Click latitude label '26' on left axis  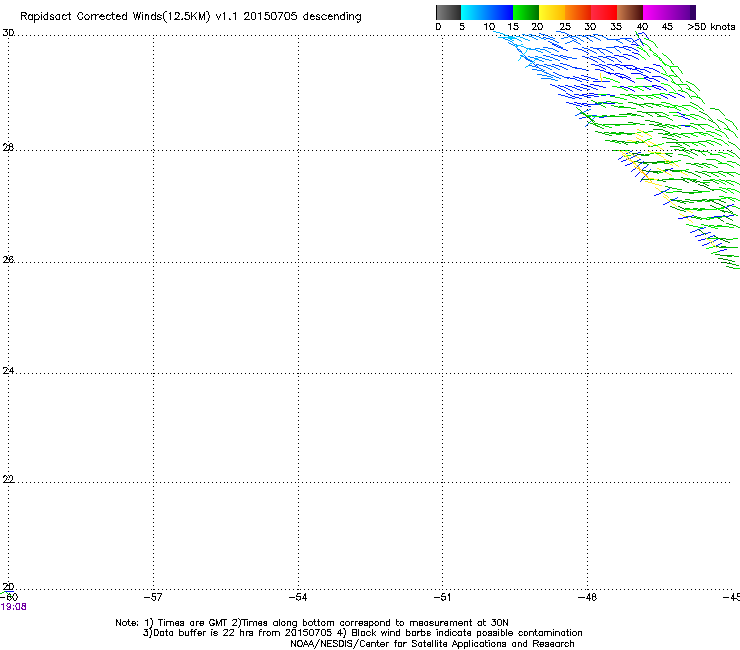8,260
